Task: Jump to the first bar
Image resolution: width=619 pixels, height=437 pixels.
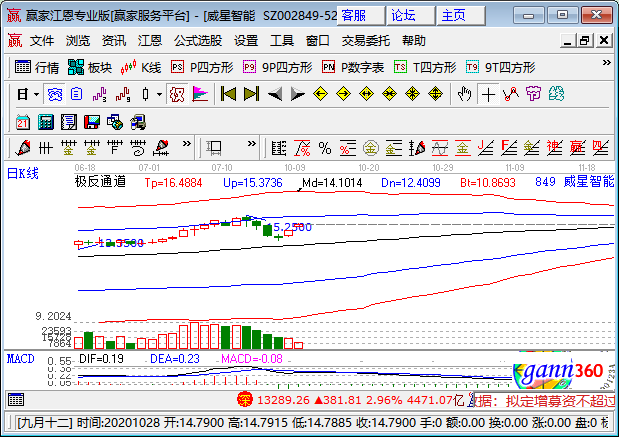Action: click(x=228, y=94)
